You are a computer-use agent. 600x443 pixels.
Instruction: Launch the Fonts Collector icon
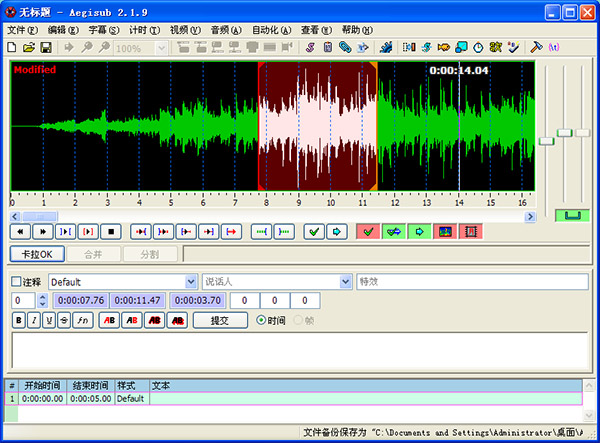tap(362, 47)
